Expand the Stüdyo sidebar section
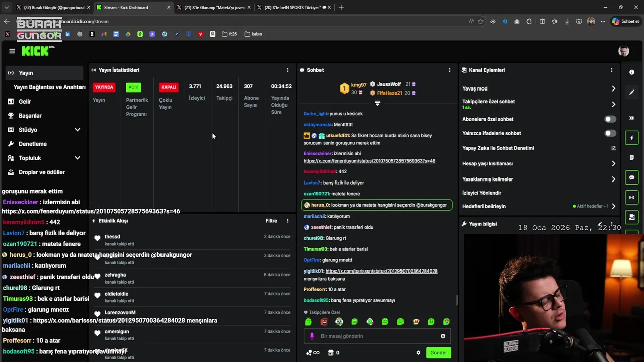Viewport: 644px width, 362px height. pos(77,130)
